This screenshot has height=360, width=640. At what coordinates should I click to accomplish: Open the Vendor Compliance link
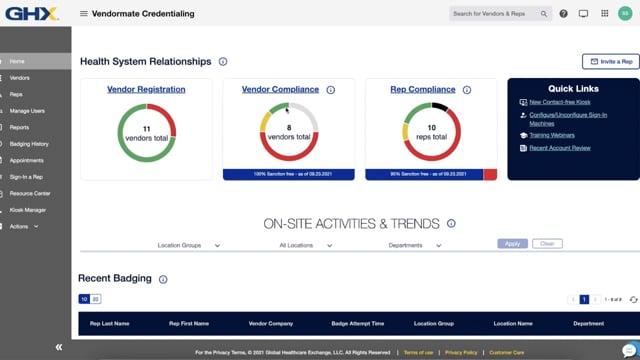tap(280, 89)
